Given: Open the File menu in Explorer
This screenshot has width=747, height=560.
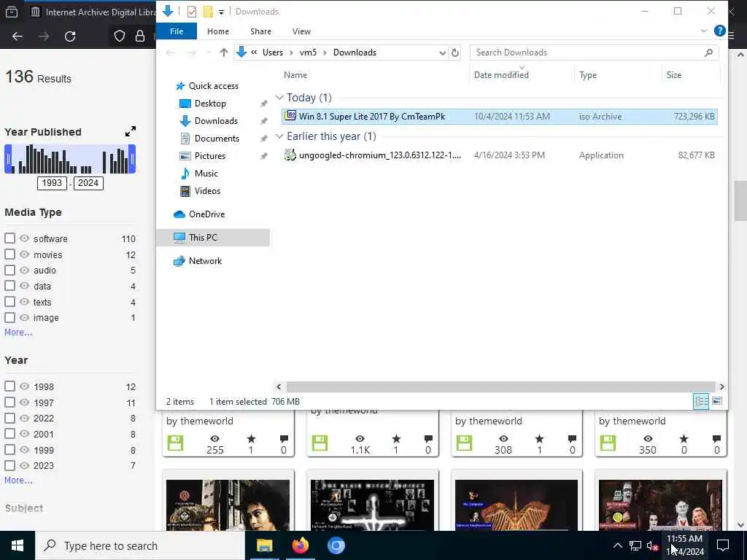Looking at the screenshot, I should click(x=177, y=31).
